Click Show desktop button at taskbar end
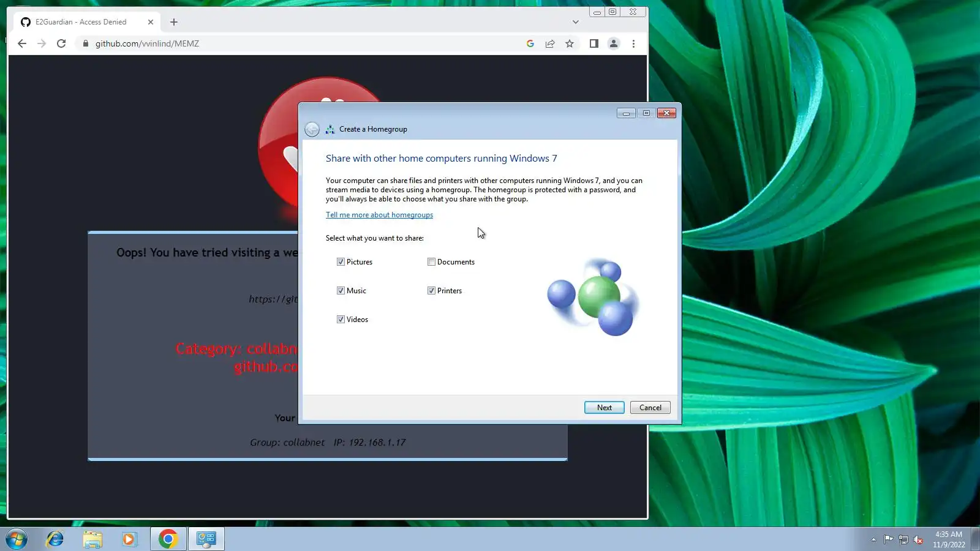This screenshot has width=980, height=551. click(x=975, y=539)
